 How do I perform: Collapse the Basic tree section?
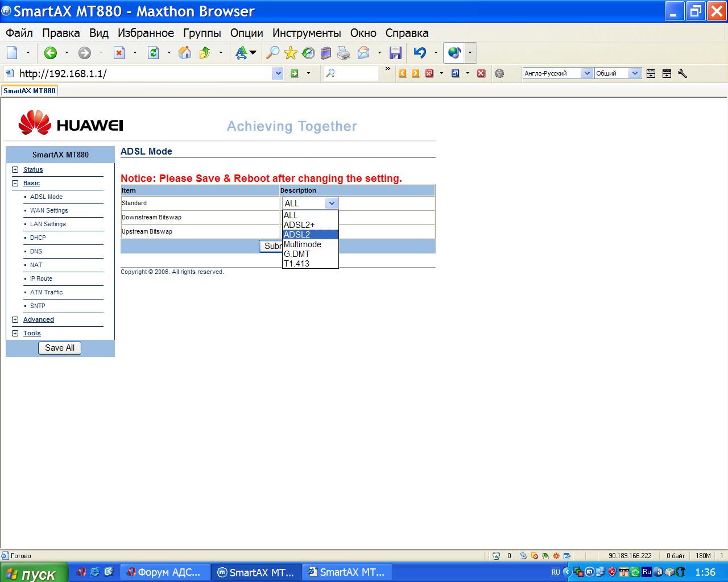pos(15,183)
